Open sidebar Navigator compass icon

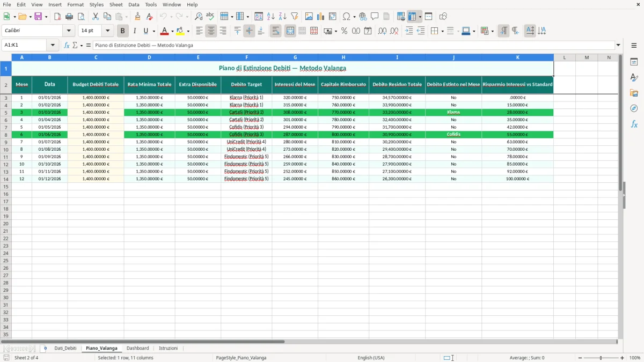pyautogui.click(x=634, y=109)
